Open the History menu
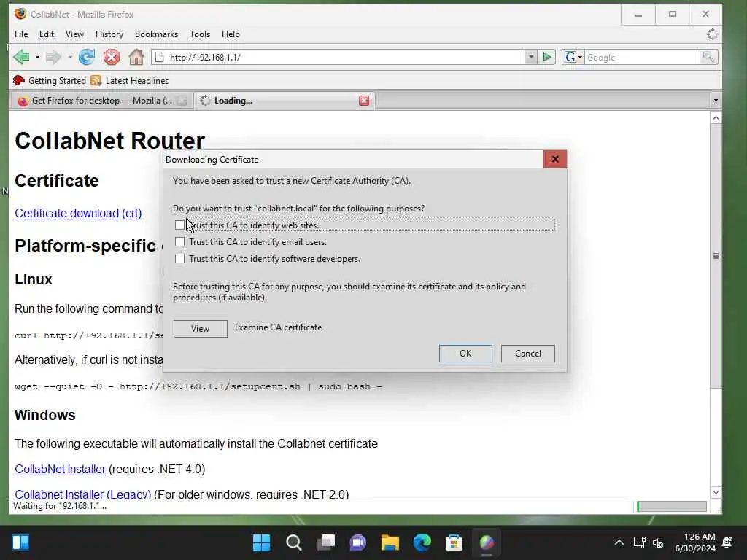The width and height of the screenshot is (747, 560). tap(109, 34)
